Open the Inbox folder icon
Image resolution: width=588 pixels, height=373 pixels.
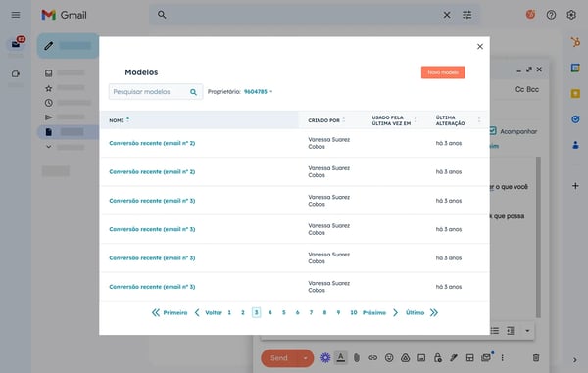[x=48, y=73]
